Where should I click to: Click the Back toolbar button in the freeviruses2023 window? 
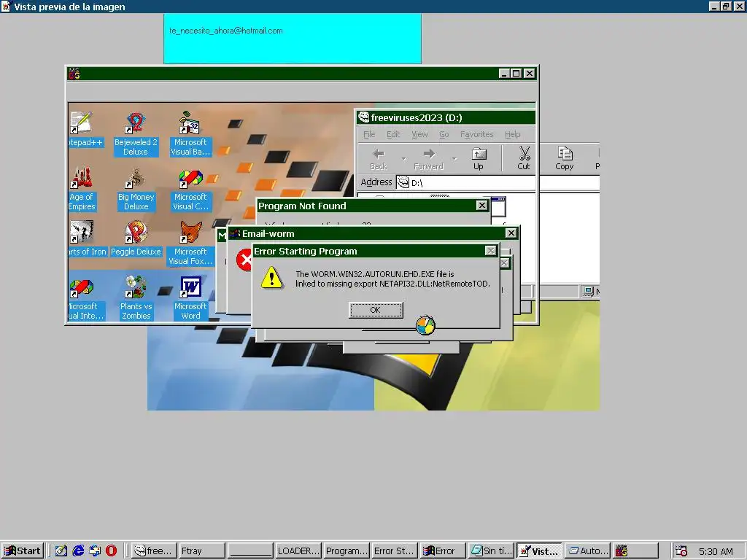pyautogui.click(x=379, y=158)
